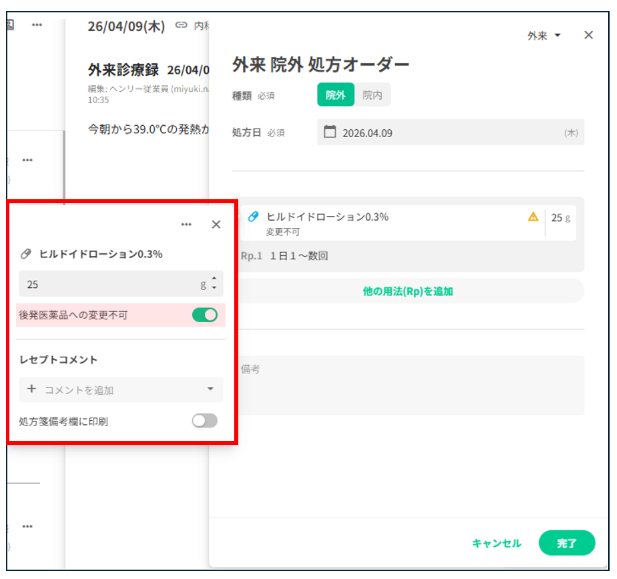This screenshot has height=579, width=617.
Task: Click Rp.1 1日1〜数回 usage line
Action: (x=284, y=256)
